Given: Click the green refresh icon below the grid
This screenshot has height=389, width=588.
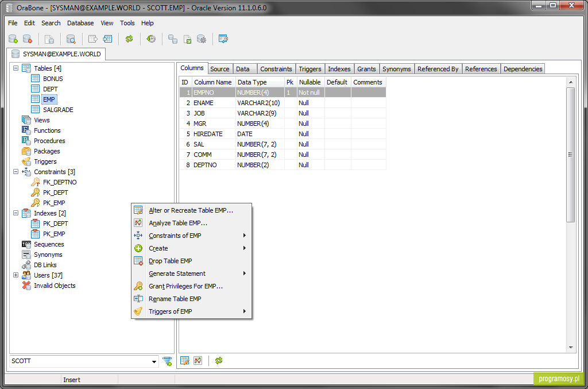Looking at the screenshot, I should pos(219,361).
